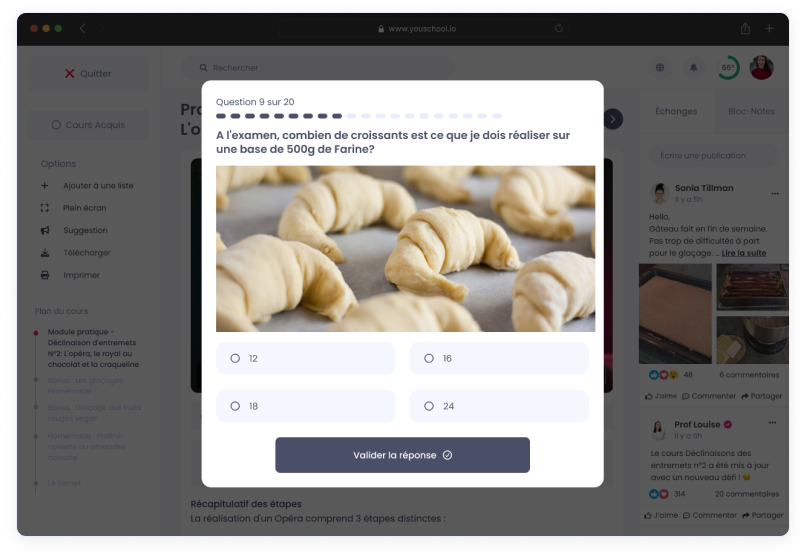Open the chocolate layered cake photo

[753, 287]
